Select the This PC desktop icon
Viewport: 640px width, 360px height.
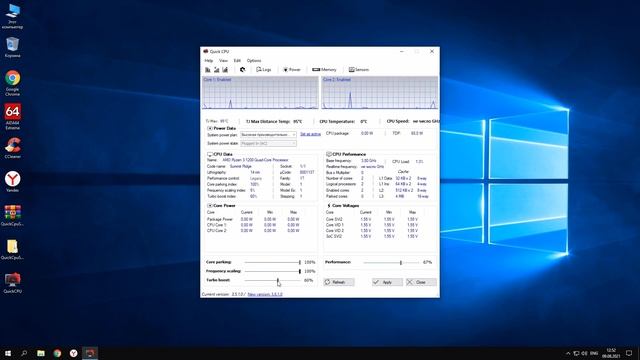12,16
